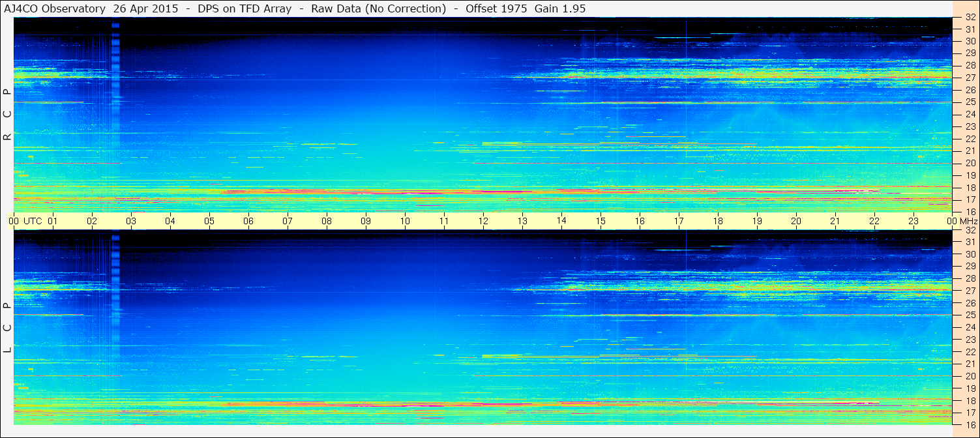Click the 13 hour mark on time axis
The width and height of the screenshot is (980, 438).
coord(522,221)
